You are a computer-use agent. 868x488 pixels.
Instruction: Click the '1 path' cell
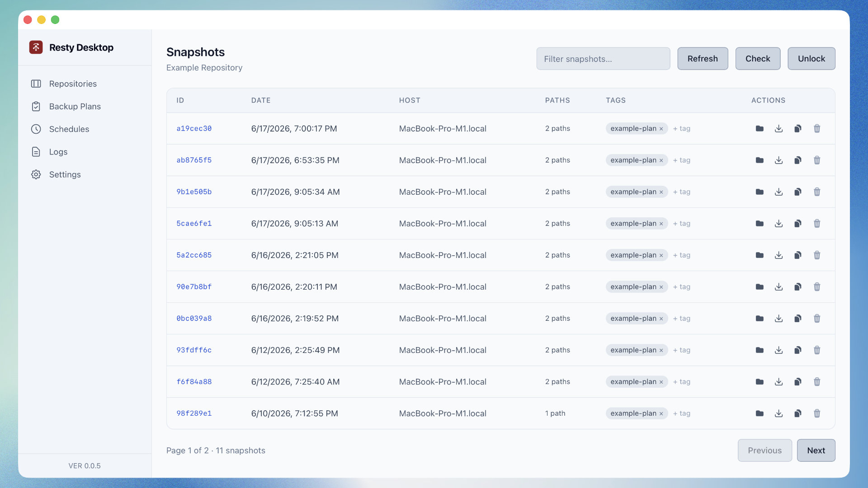(555, 413)
